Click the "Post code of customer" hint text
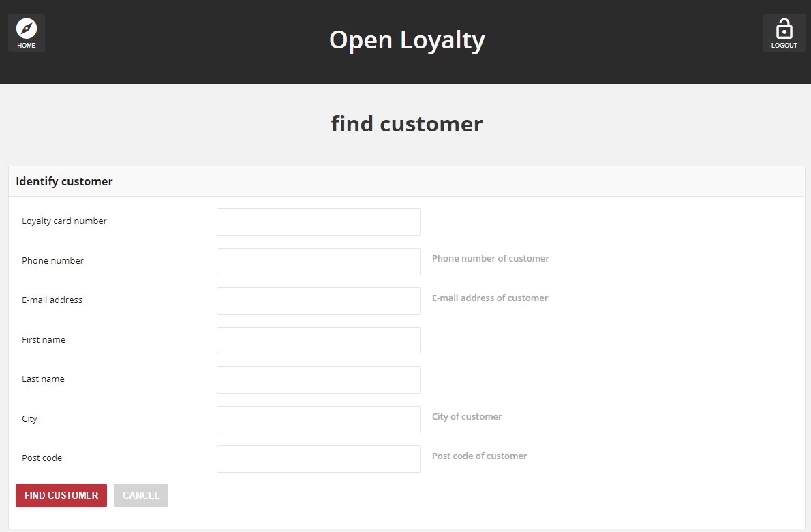Image resolution: width=811 pixels, height=532 pixels. [x=480, y=456]
